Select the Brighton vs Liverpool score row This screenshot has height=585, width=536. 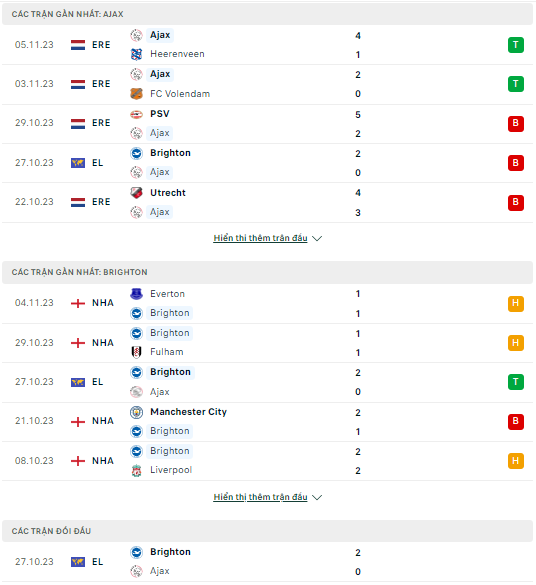coord(267,461)
